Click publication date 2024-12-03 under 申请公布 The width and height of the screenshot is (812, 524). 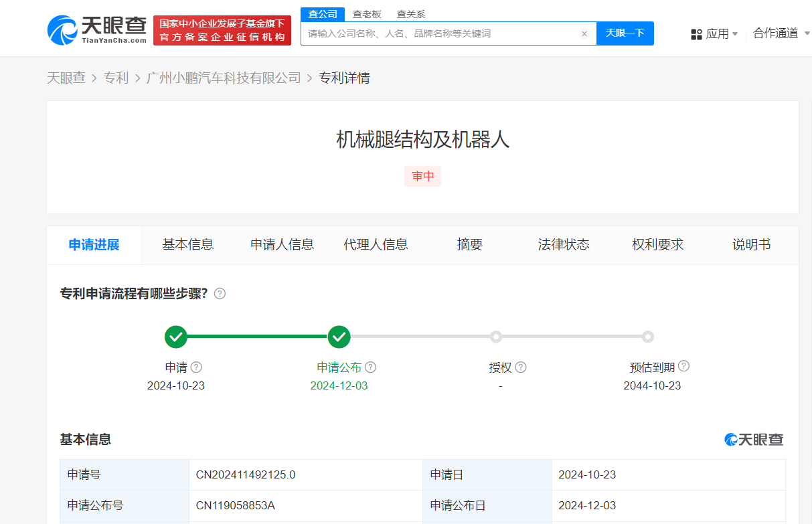(x=339, y=385)
